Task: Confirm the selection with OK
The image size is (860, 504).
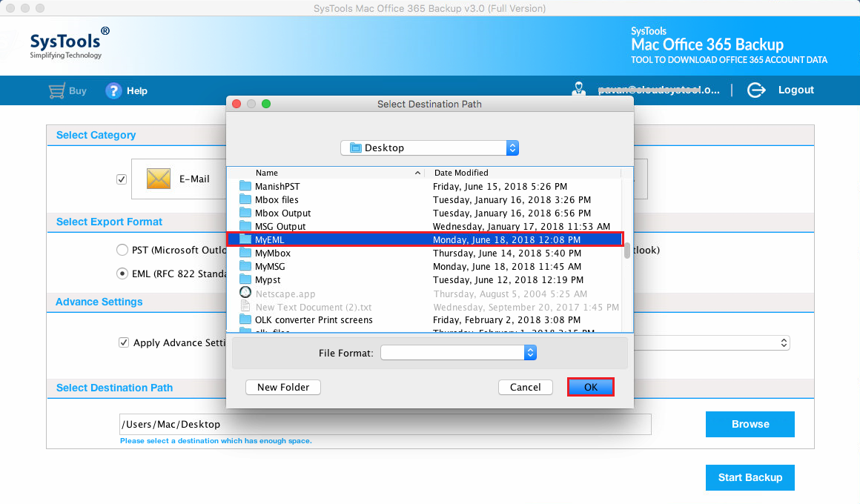Action: 591,387
